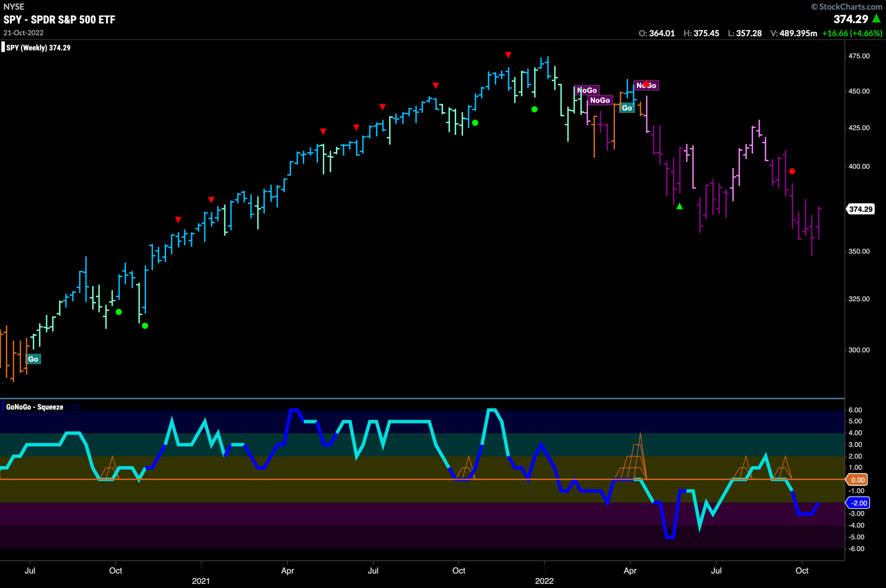Screen dimensions: 886x588
Task: Click the green up arrow beside 374.29 header price
Action: point(876,18)
